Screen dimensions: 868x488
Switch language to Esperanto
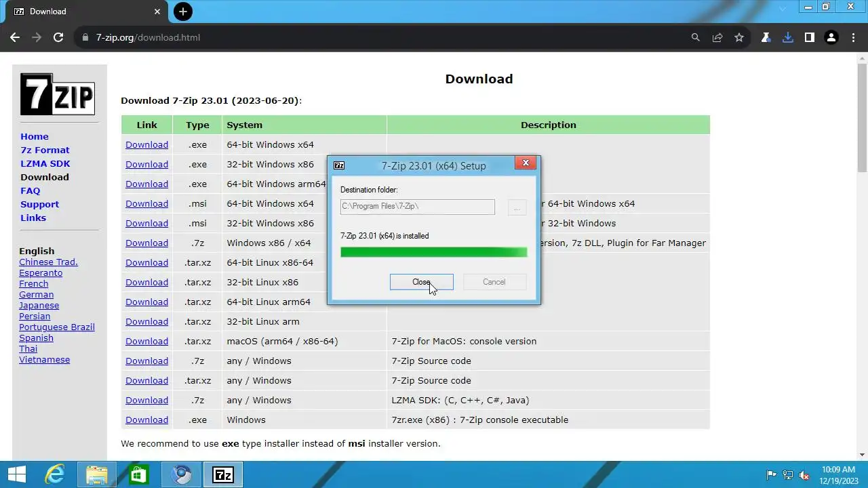pyautogui.click(x=41, y=272)
